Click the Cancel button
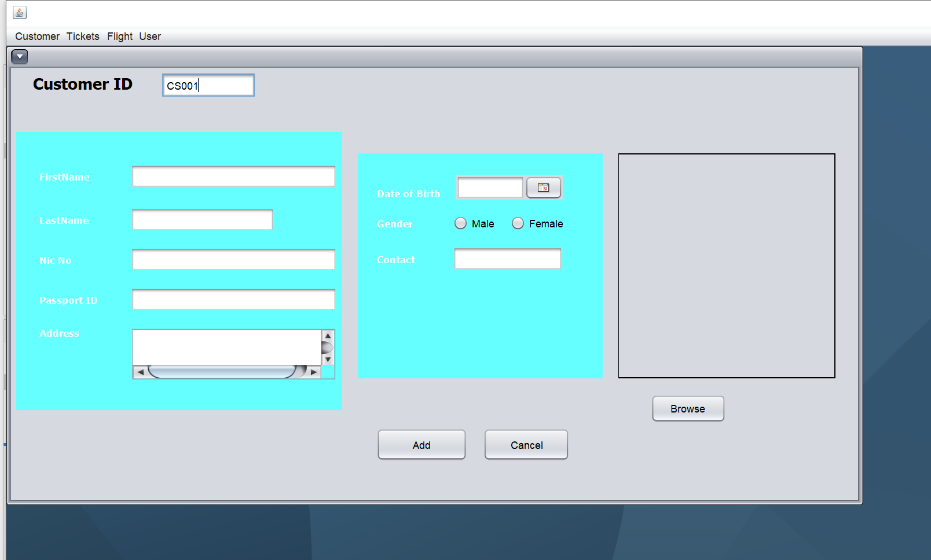931x560 pixels. [x=526, y=445]
